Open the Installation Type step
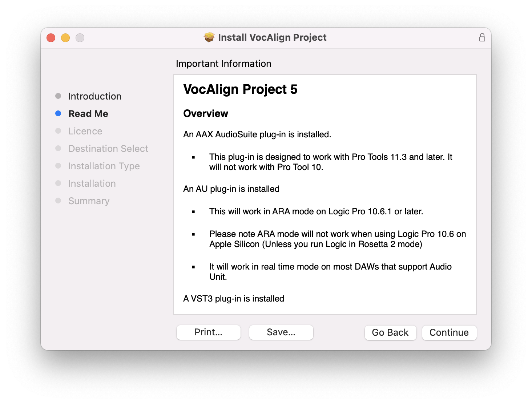Image resolution: width=532 pixels, height=404 pixels. (104, 166)
